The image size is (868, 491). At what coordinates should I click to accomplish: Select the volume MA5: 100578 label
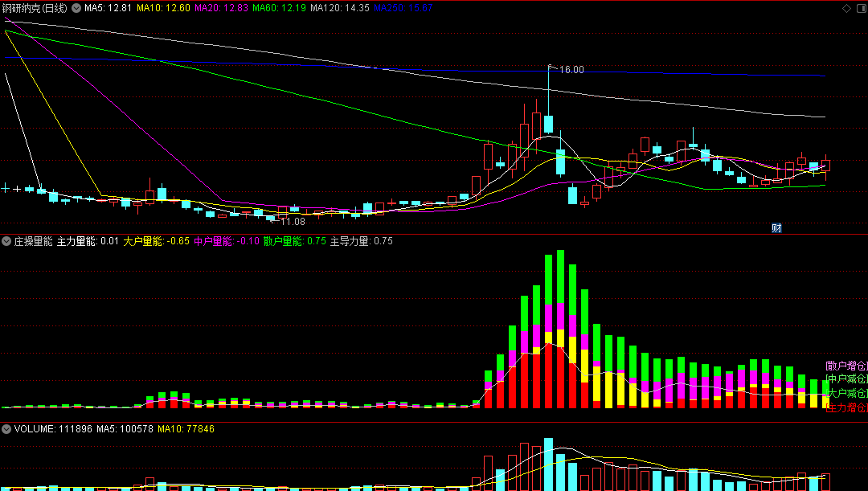coord(125,429)
